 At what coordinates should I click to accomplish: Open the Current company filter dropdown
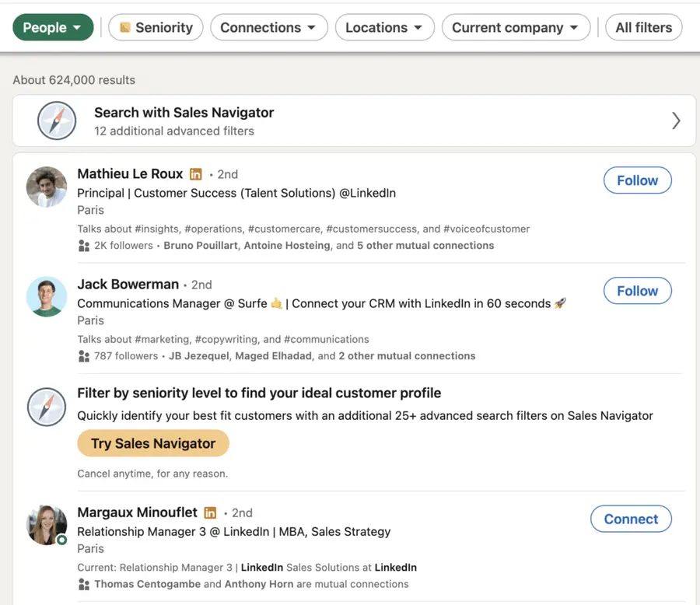pos(516,26)
